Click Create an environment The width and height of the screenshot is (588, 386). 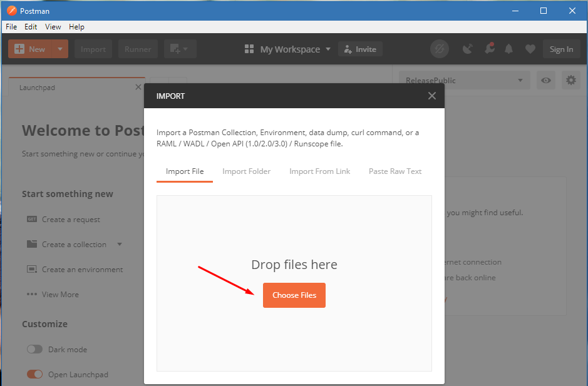[82, 270]
